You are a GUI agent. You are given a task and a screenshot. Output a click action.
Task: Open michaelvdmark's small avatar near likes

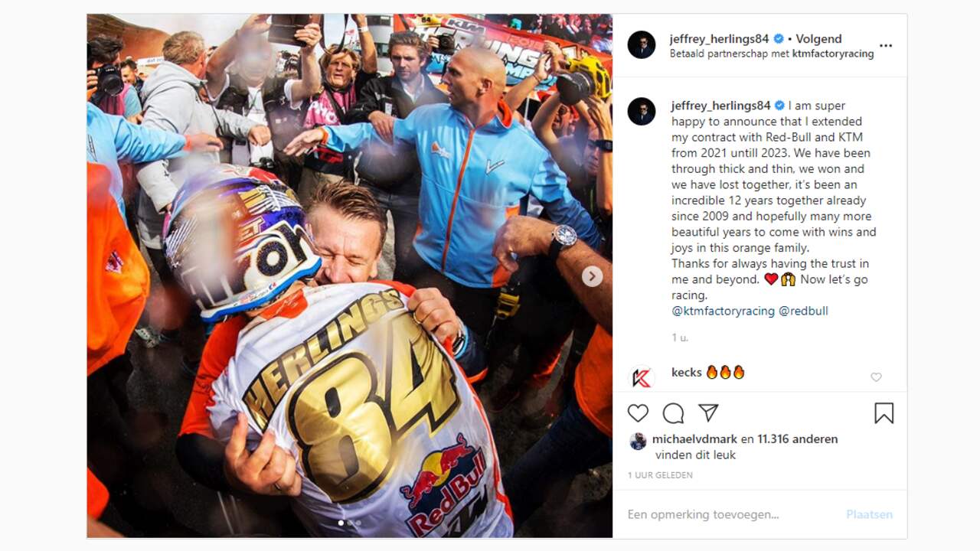637,441
